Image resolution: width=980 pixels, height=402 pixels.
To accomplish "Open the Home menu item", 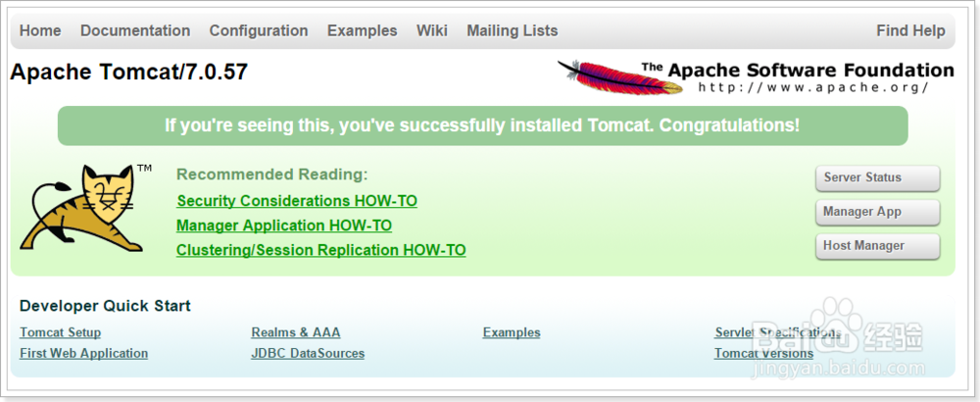I will coord(40,30).
